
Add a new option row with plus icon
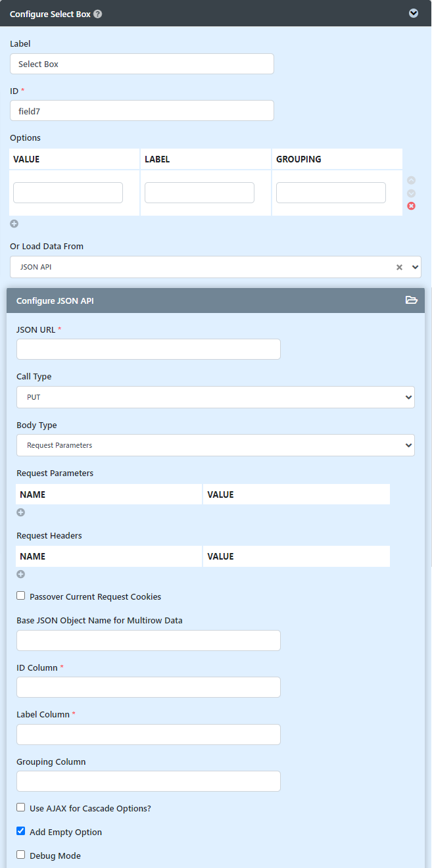[x=14, y=224]
